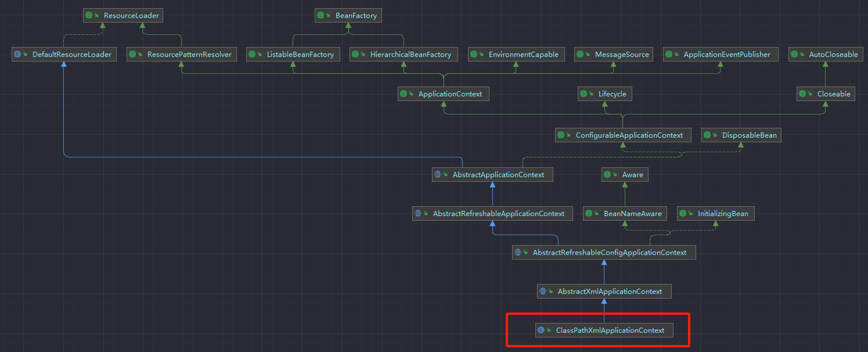868x352 pixels.
Task: Click the Closeable interface node
Action: [826, 94]
